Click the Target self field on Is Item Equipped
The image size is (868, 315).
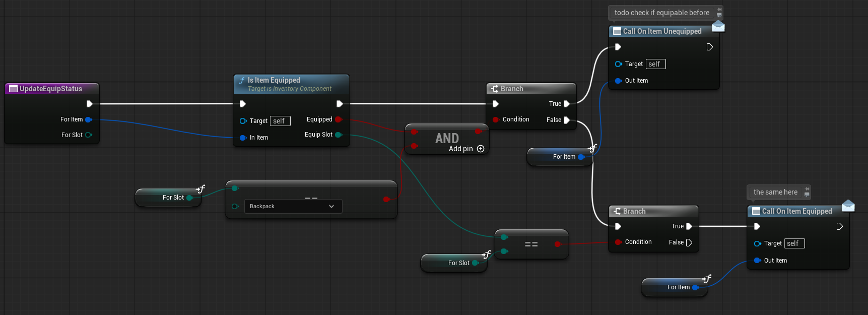[x=280, y=121]
